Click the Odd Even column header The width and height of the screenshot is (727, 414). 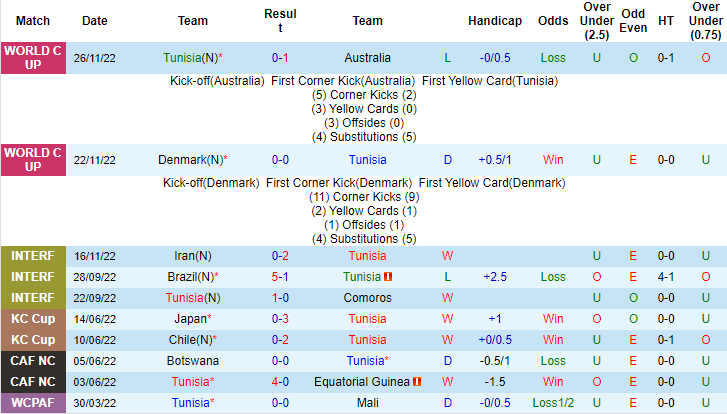point(633,21)
